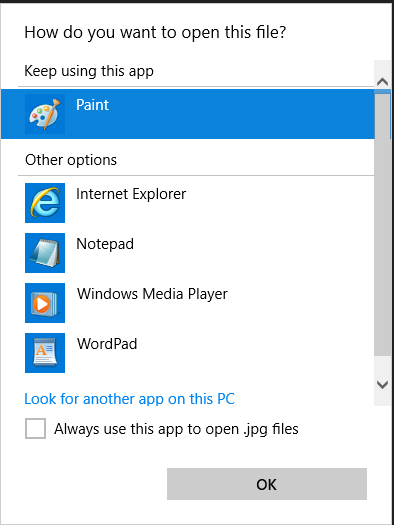The image size is (394, 525).
Task: Select the WordPad text label
Action: (x=107, y=344)
